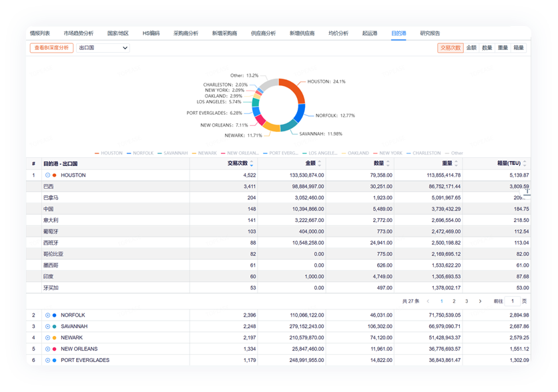The width and height of the screenshot is (558, 392).
Task: Switch to the 市场趋势分析 tab
Action: tap(79, 33)
